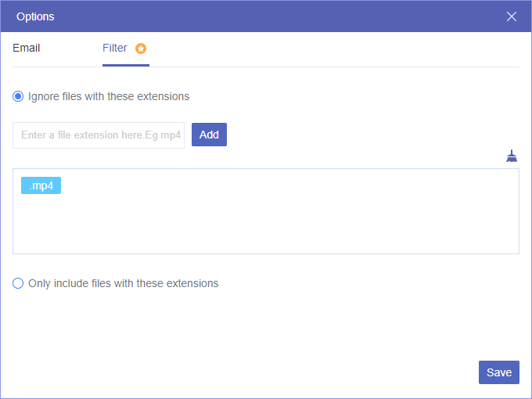
Task: Click the 'Ignore files with these extensions' label text
Action: tap(109, 96)
